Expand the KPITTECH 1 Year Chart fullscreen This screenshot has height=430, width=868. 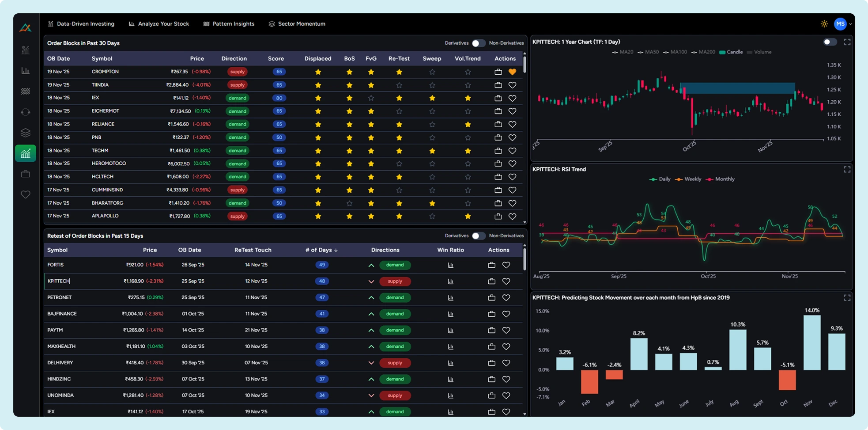point(847,42)
